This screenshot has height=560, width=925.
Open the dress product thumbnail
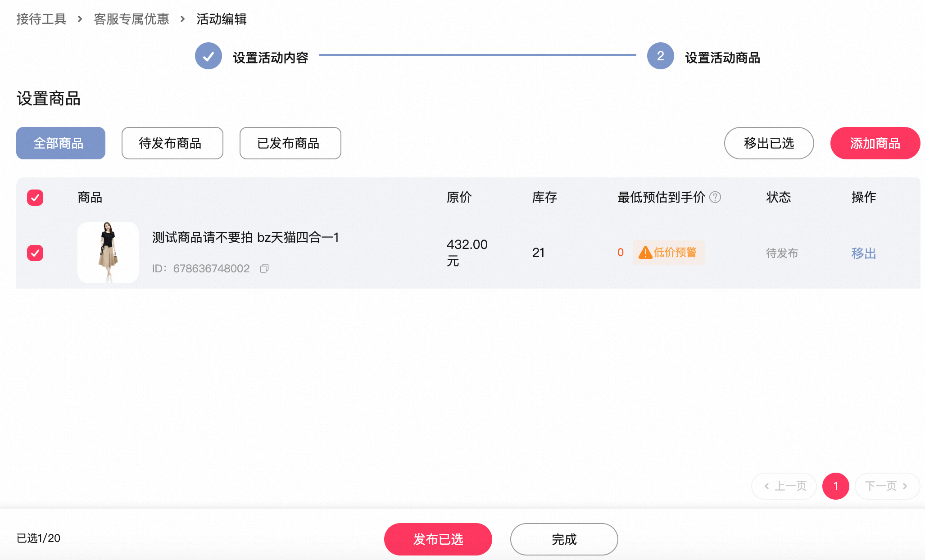(108, 253)
